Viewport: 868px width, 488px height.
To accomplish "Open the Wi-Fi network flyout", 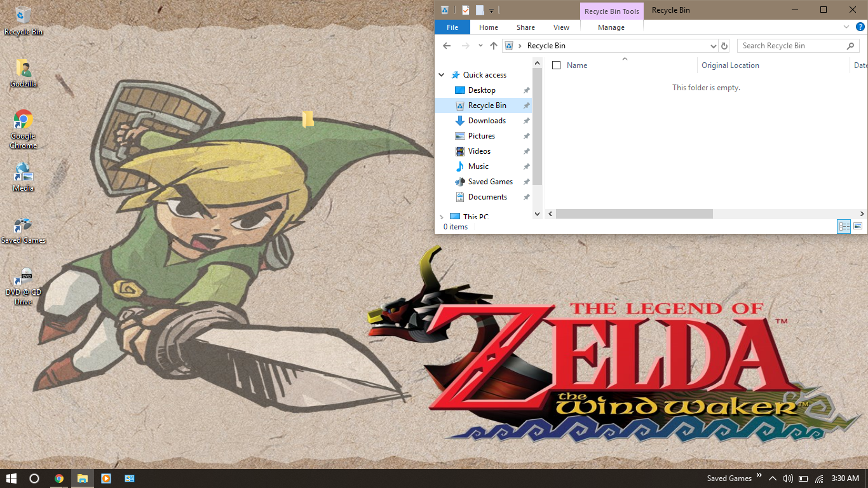I will coord(819,478).
